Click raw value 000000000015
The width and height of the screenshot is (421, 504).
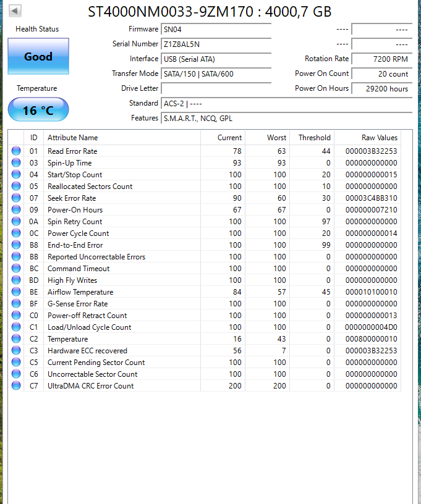371,175
